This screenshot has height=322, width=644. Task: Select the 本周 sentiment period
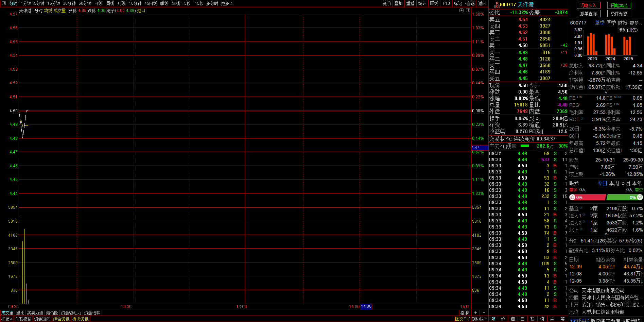(x=614, y=183)
